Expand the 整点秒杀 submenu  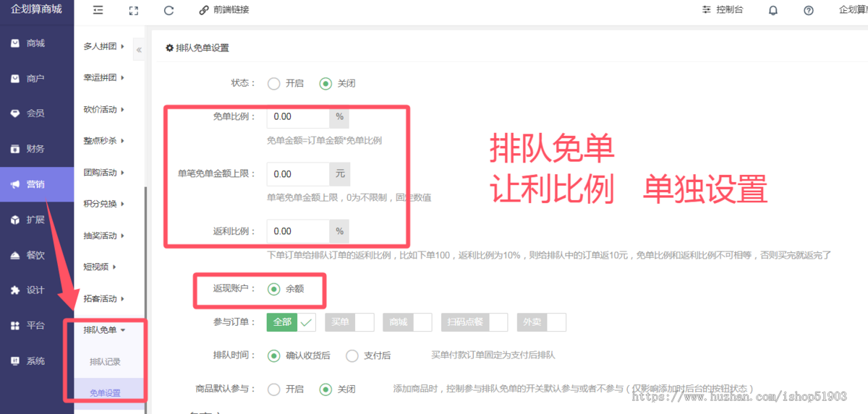coord(104,141)
